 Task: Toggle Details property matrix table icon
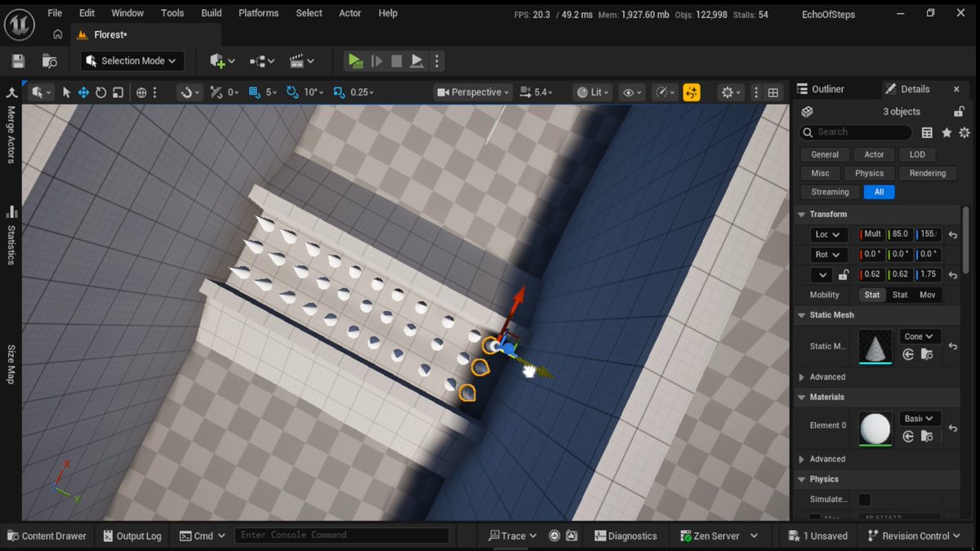pyautogui.click(x=927, y=132)
